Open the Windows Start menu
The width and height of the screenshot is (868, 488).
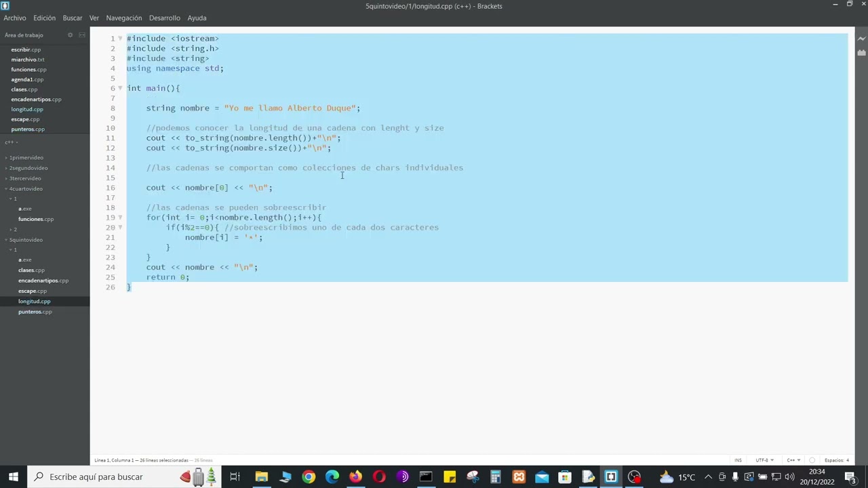click(14, 476)
